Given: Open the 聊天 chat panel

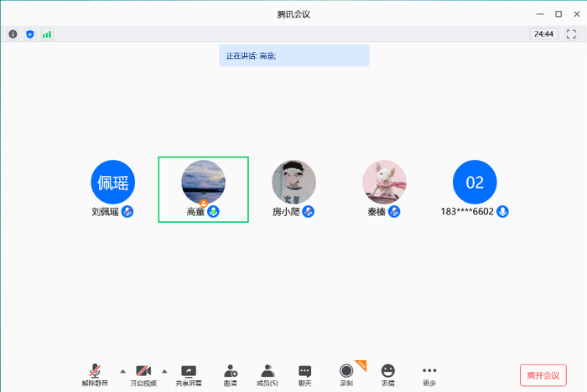Looking at the screenshot, I should 304,375.
